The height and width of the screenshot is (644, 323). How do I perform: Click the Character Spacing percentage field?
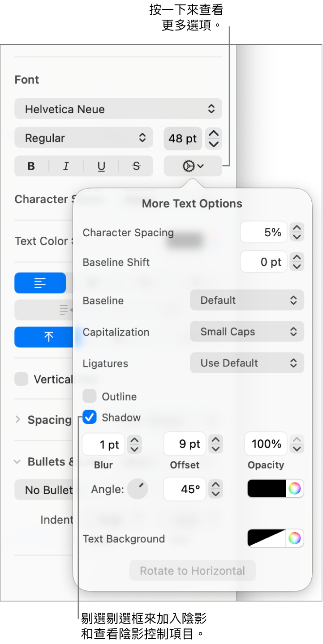(263, 232)
